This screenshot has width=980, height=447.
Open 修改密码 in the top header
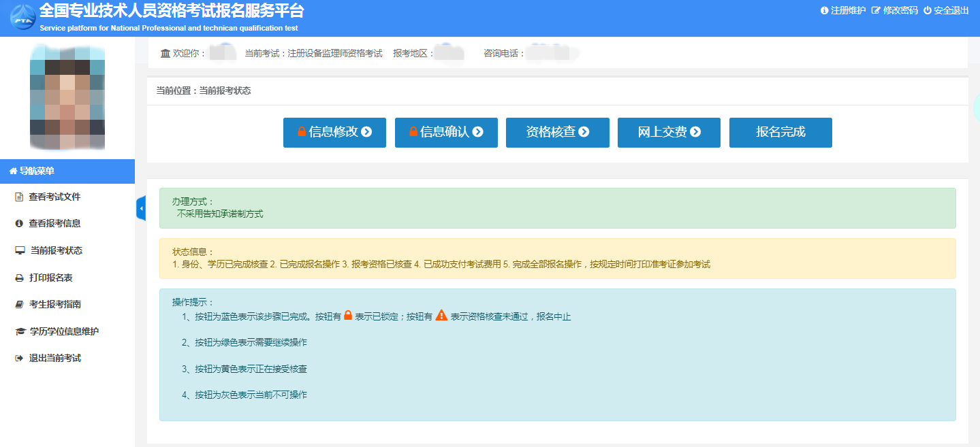895,10
